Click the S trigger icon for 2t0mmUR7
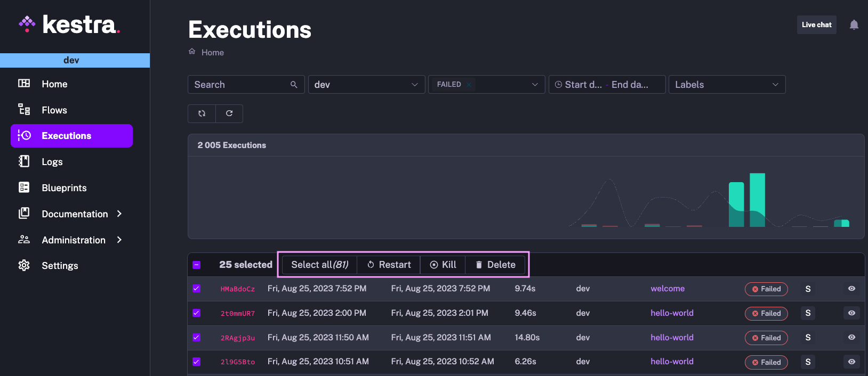 (x=808, y=313)
